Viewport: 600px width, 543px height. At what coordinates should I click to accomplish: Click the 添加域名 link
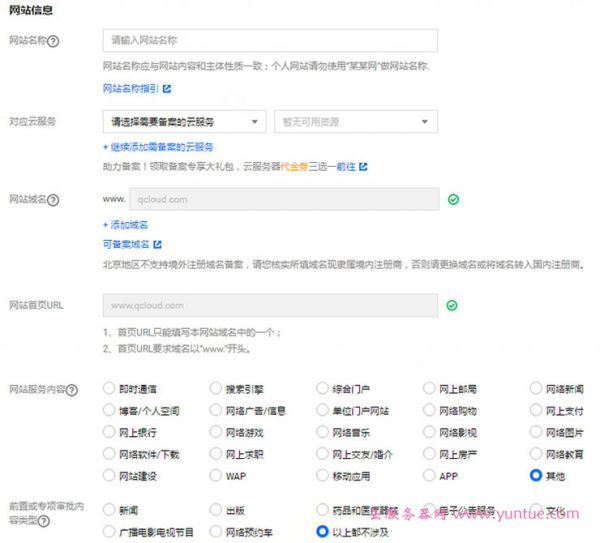125,225
